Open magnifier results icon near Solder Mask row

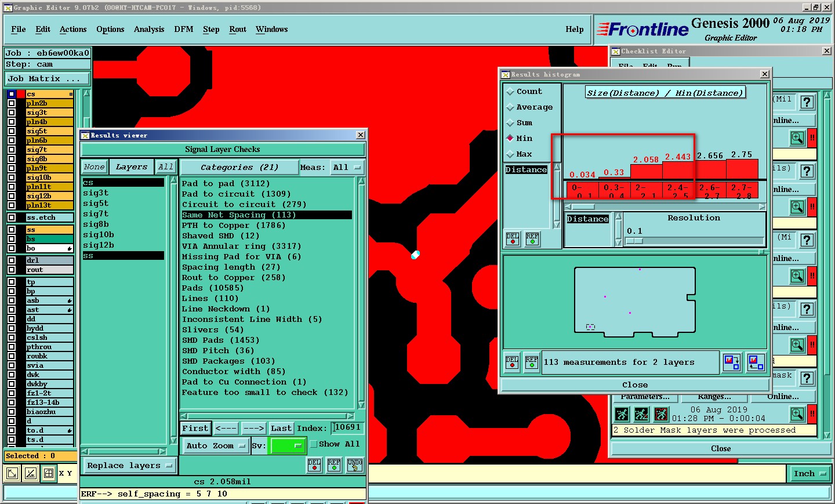pyautogui.click(x=797, y=414)
